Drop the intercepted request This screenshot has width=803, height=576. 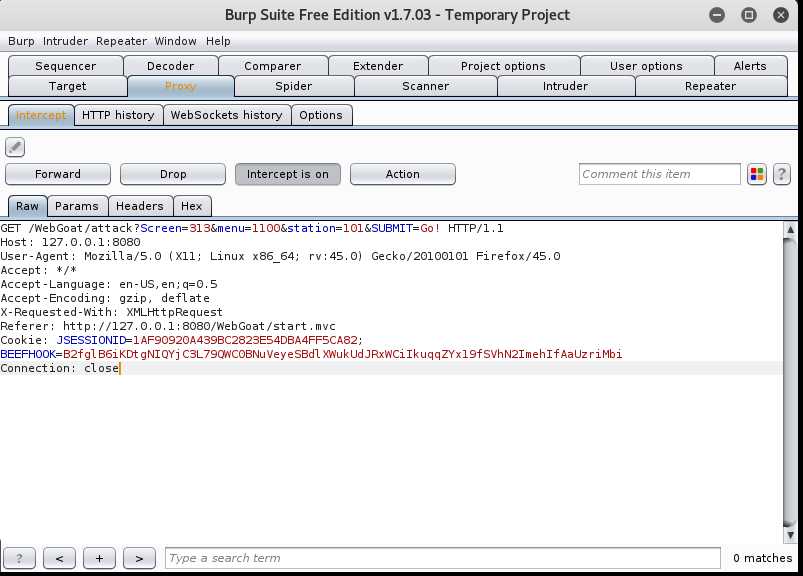[173, 174]
